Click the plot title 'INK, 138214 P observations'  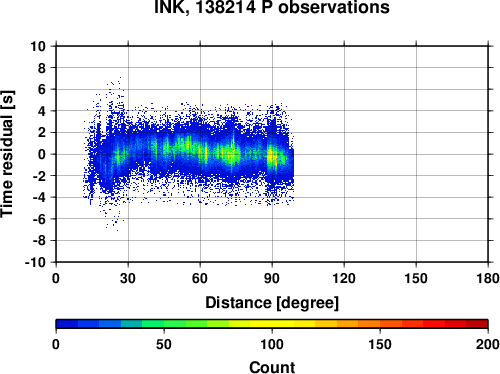pos(272,7)
